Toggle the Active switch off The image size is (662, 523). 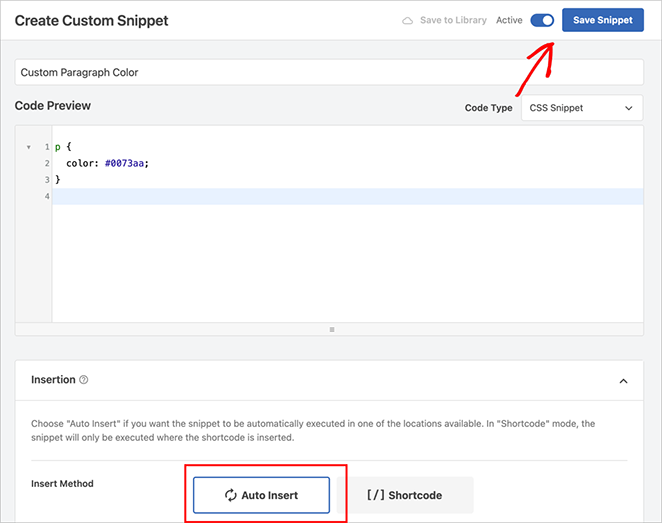click(542, 20)
